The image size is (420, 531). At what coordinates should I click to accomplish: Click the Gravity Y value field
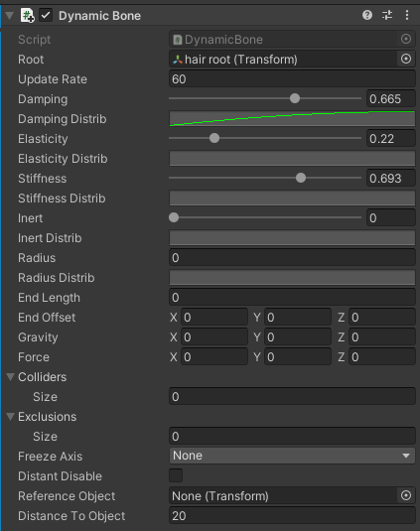[298, 336]
